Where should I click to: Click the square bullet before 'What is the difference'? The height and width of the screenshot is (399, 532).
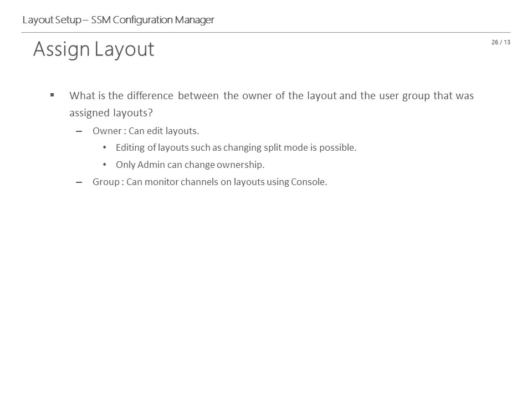click(x=52, y=95)
